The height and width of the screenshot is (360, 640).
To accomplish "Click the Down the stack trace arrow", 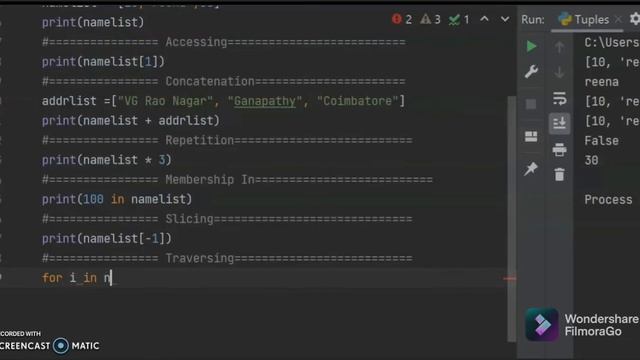I will (560, 73).
